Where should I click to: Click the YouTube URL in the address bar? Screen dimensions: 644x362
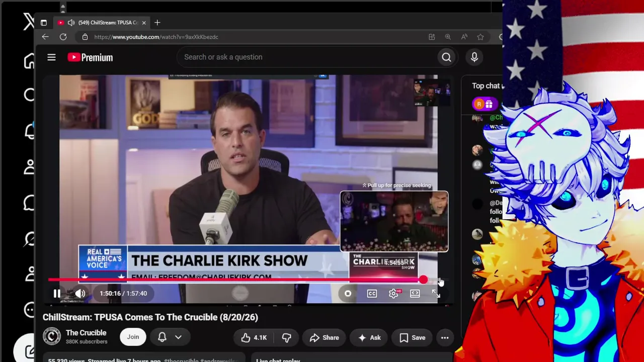[x=156, y=37]
